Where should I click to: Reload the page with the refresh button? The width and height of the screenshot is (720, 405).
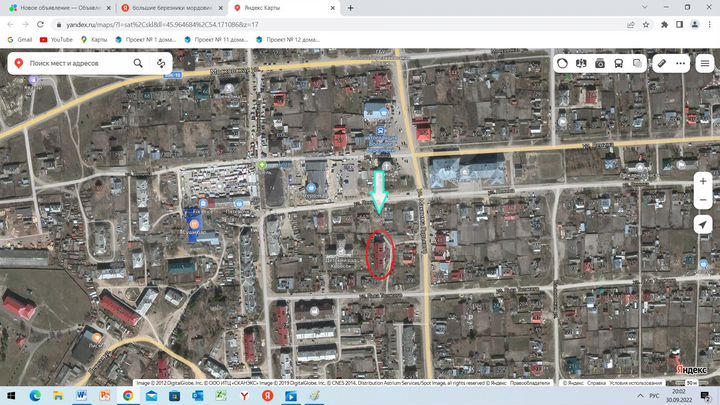tap(40, 24)
